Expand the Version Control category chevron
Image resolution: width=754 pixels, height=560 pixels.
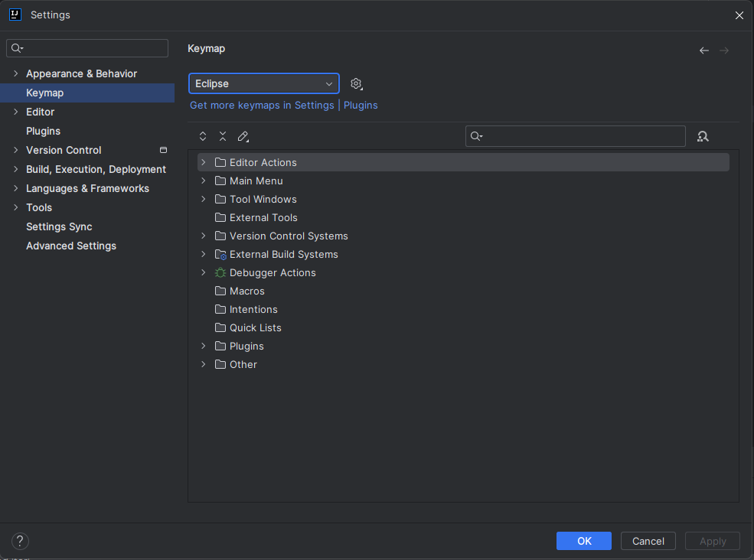16,150
